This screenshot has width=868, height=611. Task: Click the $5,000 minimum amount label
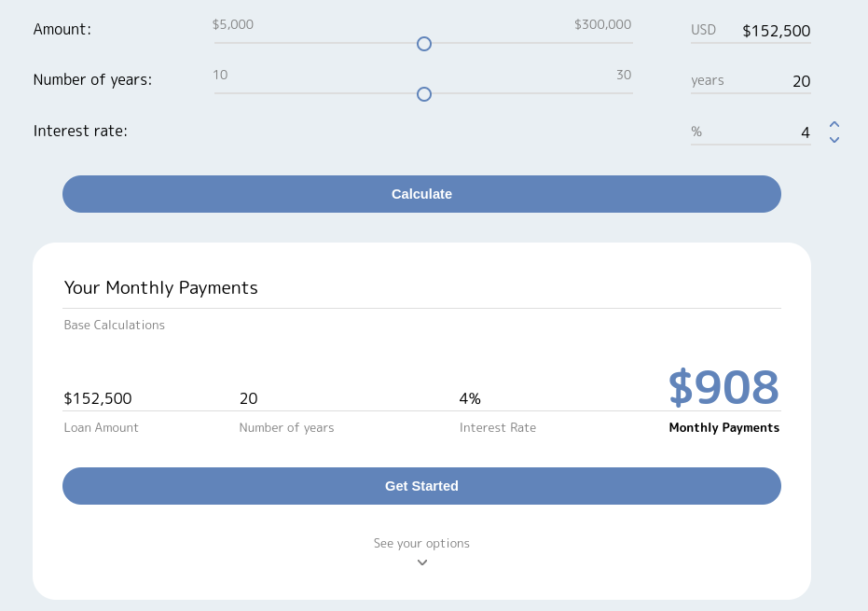233,24
